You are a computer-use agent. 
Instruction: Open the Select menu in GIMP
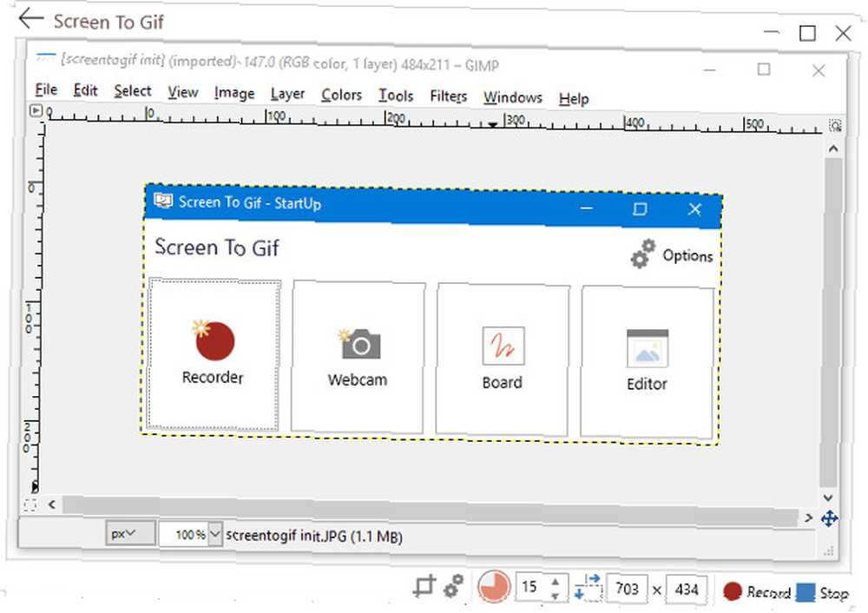132,91
